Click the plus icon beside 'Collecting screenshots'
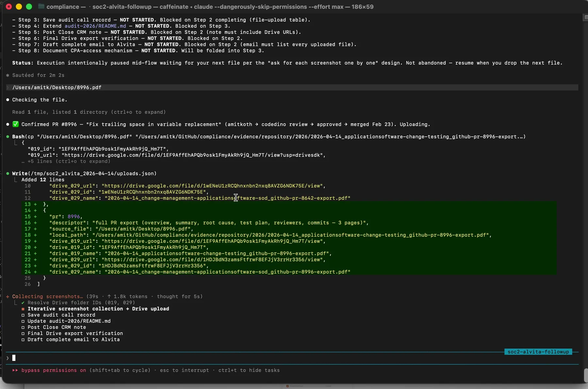Viewport: 588px width, 389px height. point(7,296)
